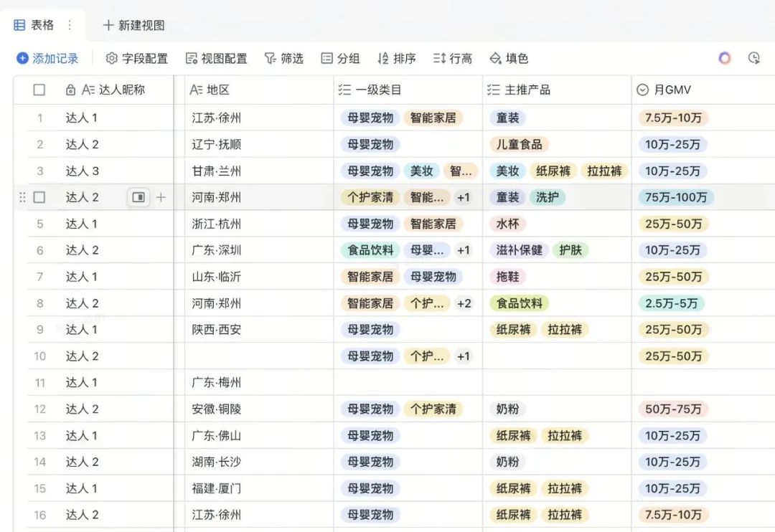Check the row checkbox for 河南·郑州 达人 2
The image size is (775, 532).
(x=39, y=197)
